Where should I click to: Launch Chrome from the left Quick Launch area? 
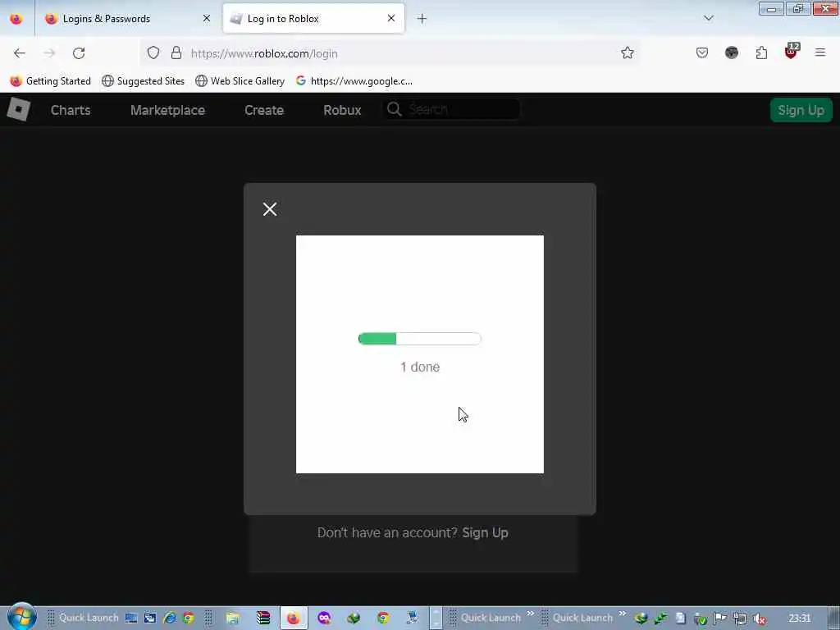[x=189, y=618]
